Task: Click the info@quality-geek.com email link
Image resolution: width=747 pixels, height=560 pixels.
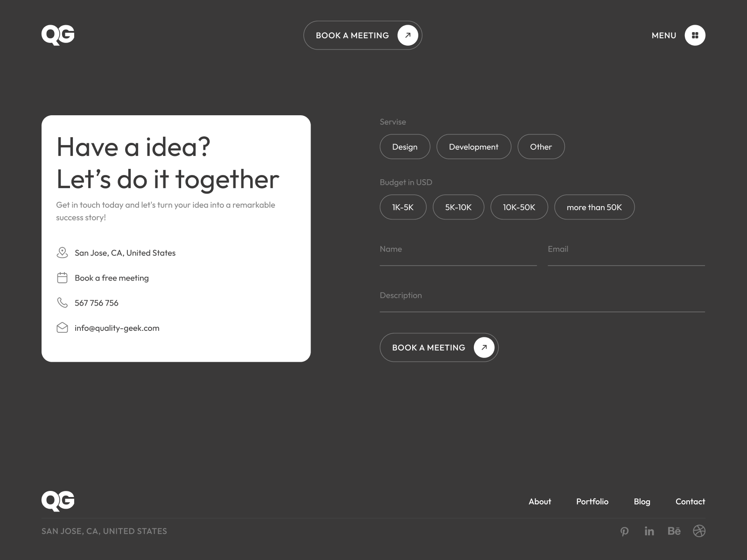Action: click(x=117, y=328)
